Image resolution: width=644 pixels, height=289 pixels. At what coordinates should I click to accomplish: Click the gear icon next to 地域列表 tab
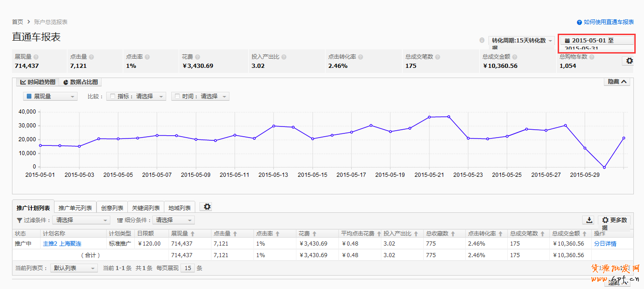pyautogui.click(x=207, y=207)
